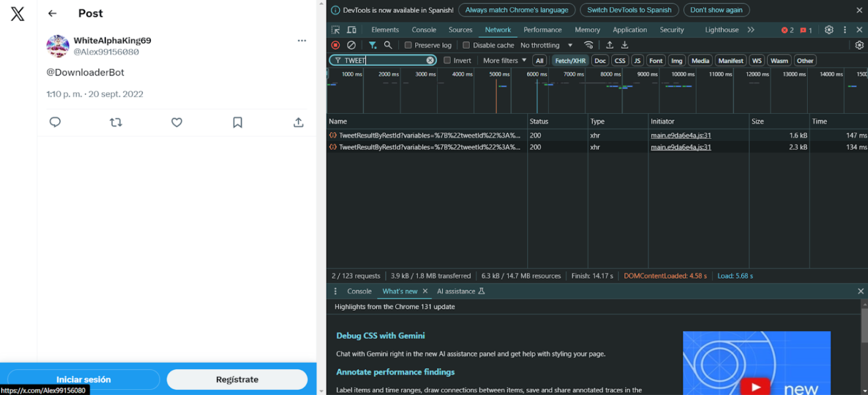Stop recording network log
The height and width of the screenshot is (395, 868).
click(336, 45)
